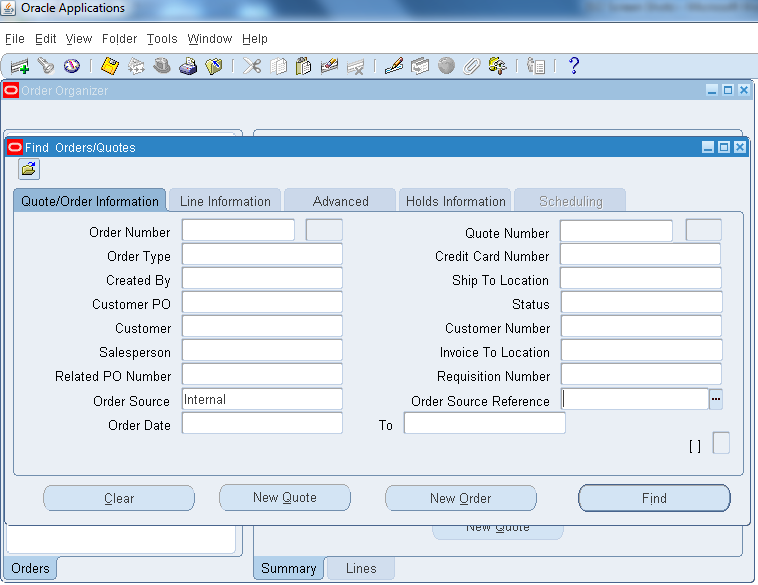758x585 pixels.
Task: Select the Quote/Order Information tab
Action: tap(90, 201)
